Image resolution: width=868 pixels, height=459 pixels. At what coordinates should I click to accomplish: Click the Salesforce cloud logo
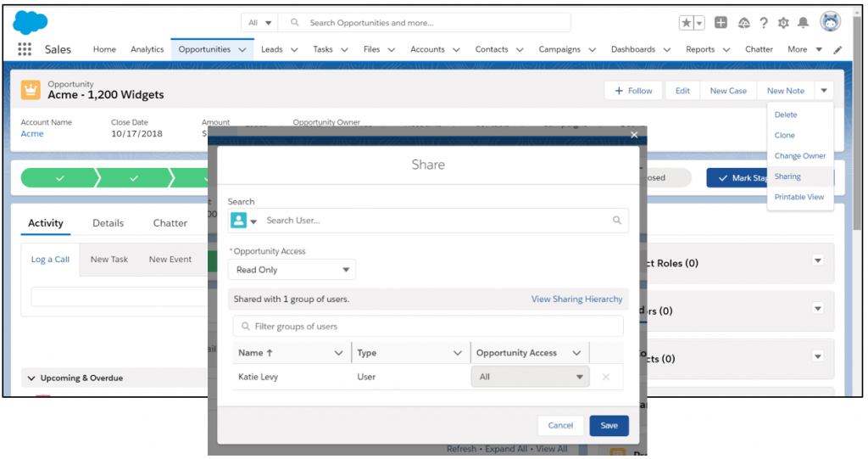[30, 23]
